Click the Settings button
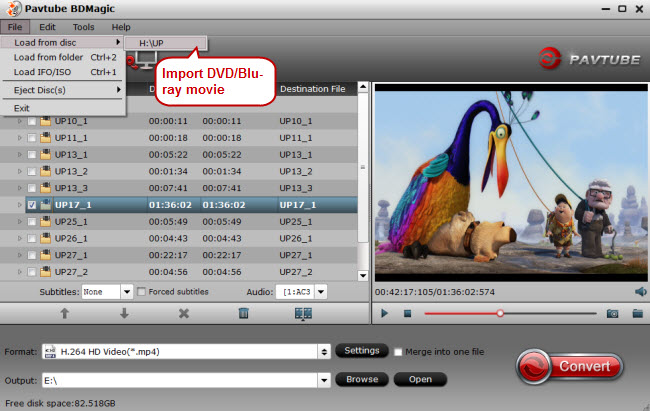Image resolution: width=650 pixels, height=411 pixels. (x=361, y=351)
